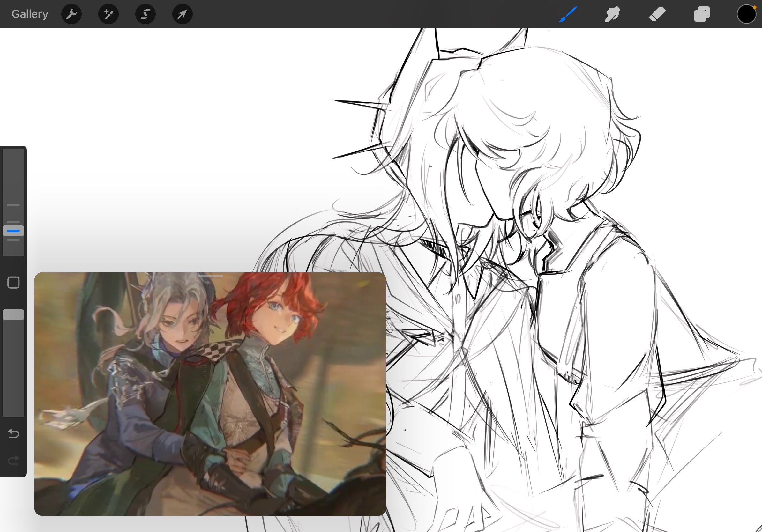
Task: Tap the reference image window
Action: point(210,394)
